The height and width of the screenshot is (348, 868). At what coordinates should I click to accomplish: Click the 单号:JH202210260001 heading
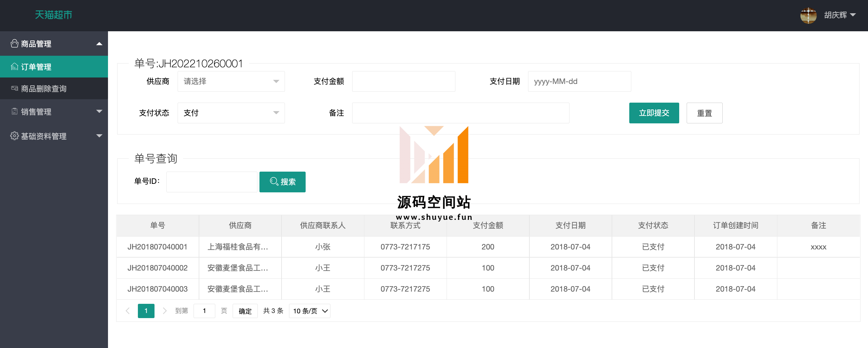click(x=188, y=64)
